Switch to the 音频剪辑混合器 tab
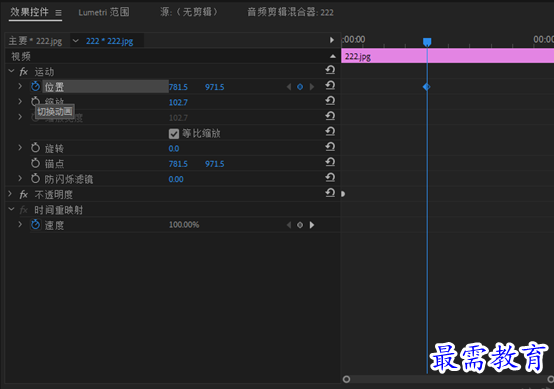Image resolution: width=554 pixels, height=389 pixels. pos(290,12)
